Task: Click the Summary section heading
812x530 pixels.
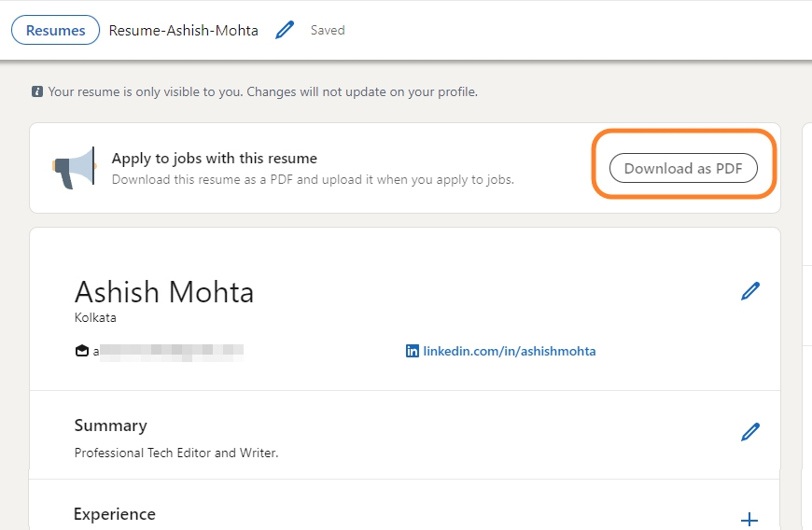Action: point(110,425)
